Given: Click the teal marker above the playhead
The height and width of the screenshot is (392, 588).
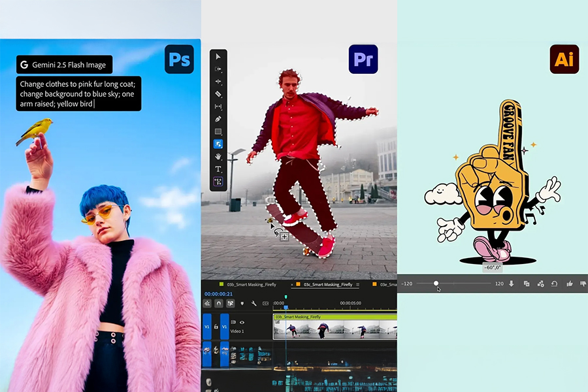Looking at the screenshot, I should pyautogui.click(x=286, y=297).
